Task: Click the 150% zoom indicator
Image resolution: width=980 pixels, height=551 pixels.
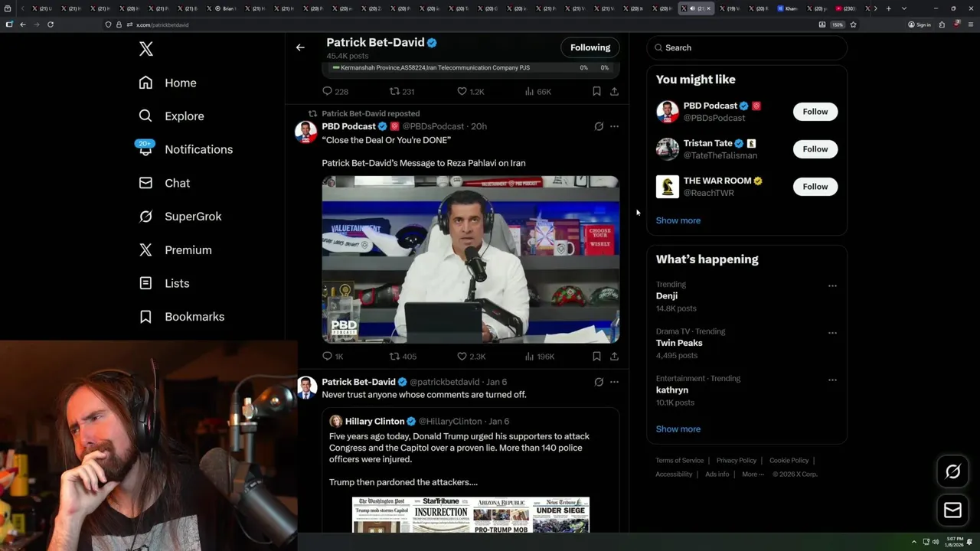Action: [838, 24]
